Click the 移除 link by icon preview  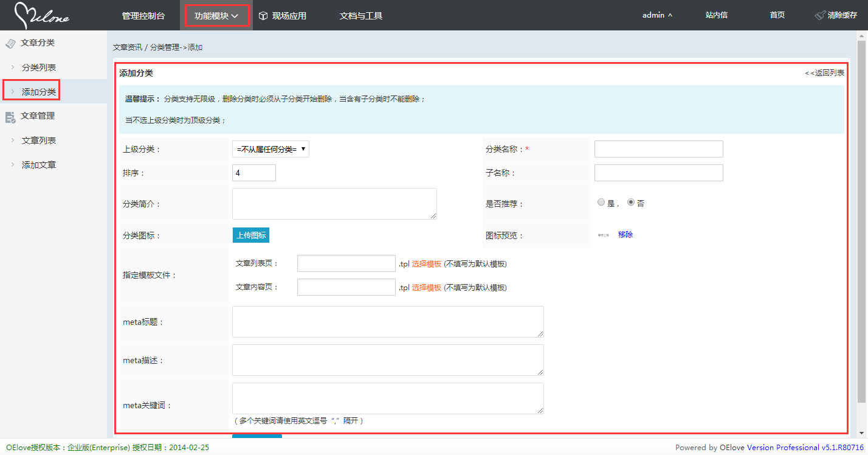(x=625, y=235)
